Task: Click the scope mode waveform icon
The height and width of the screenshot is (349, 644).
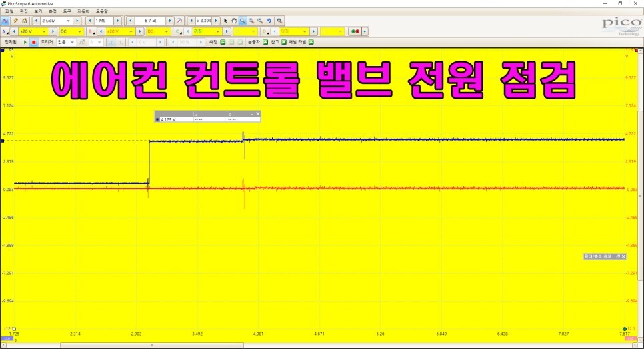Action: (5, 21)
